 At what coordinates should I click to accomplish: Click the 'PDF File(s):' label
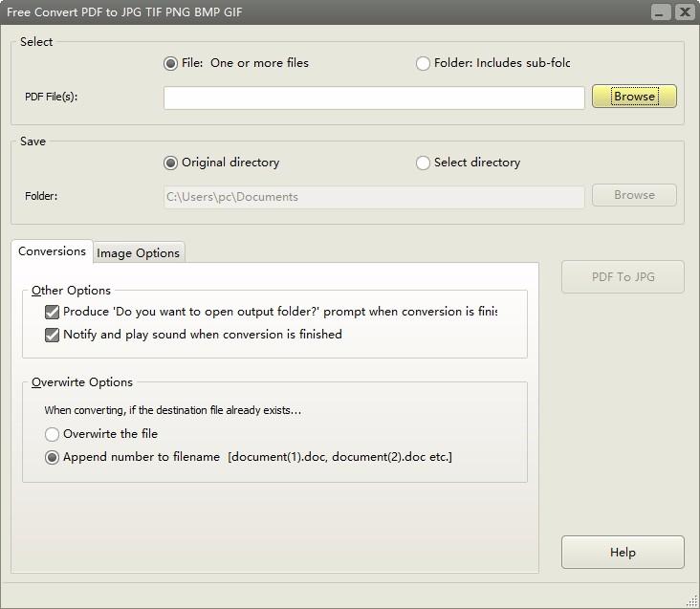[52, 97]
